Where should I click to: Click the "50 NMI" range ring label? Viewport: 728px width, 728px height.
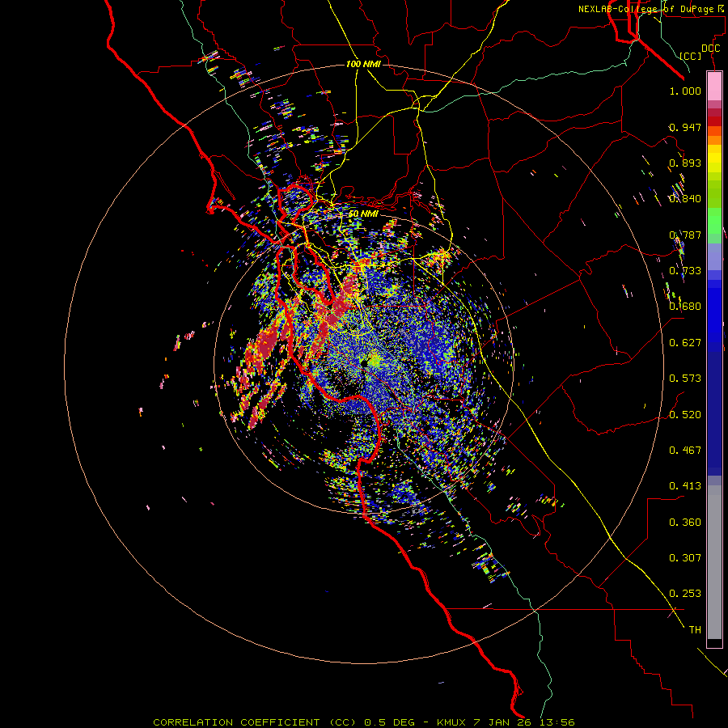click(363, 214)
